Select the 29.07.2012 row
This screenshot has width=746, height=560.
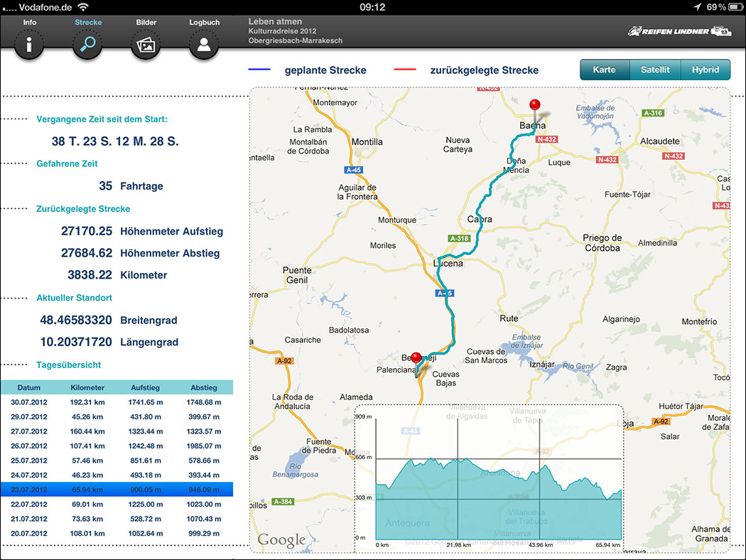click(x=117, y=416)
